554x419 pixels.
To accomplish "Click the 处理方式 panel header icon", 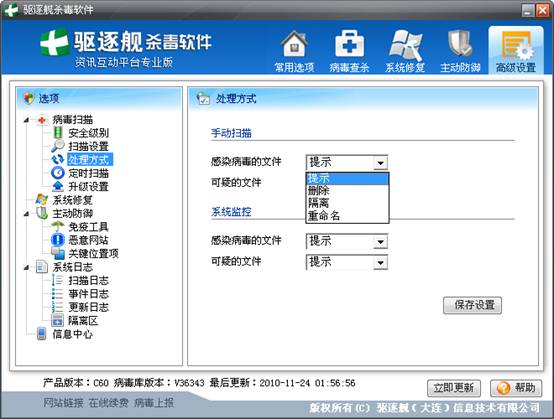I will coord(203,99).
